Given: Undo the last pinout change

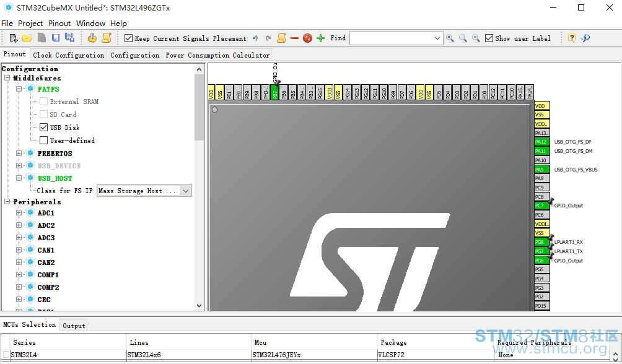Looking at the screenshot, I should pos(255,38).
